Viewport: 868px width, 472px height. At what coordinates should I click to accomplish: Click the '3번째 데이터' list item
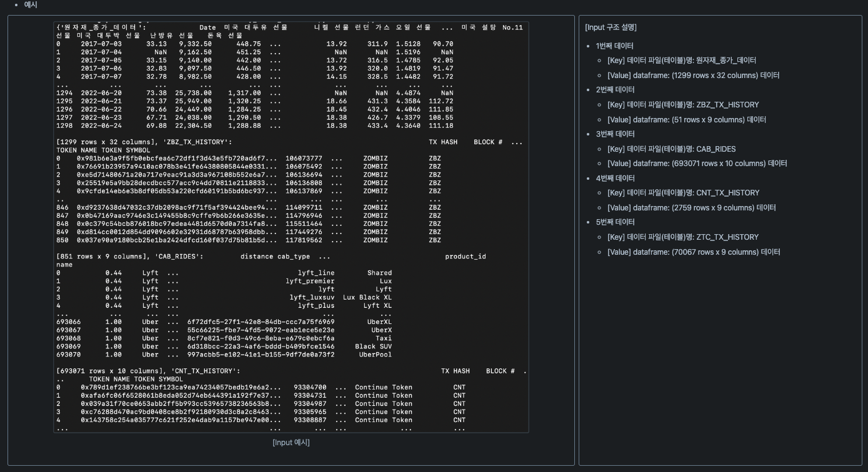(615, 134)
